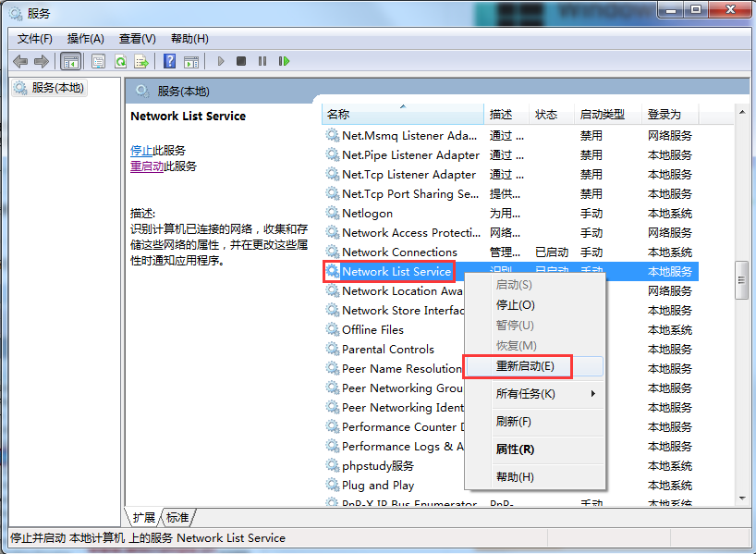
Task: Click the vertical scrollbar thumb
Action: [x=741, y=279]
